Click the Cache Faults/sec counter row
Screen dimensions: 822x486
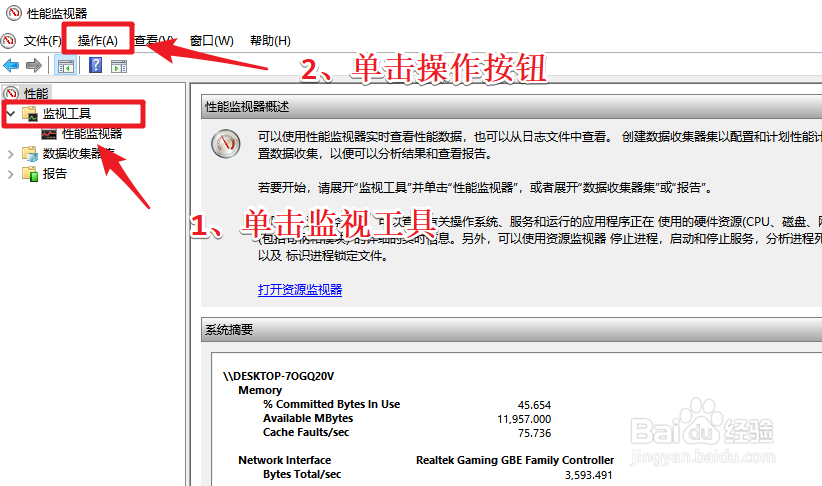pos(306,433)
